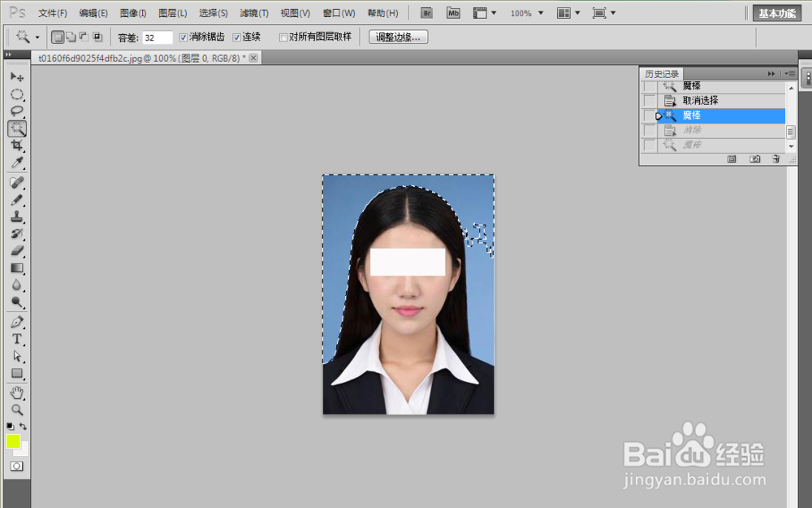This screenshot has width=812, height=508.
Task: Select the Move tool
Action: tap(17, 77)
